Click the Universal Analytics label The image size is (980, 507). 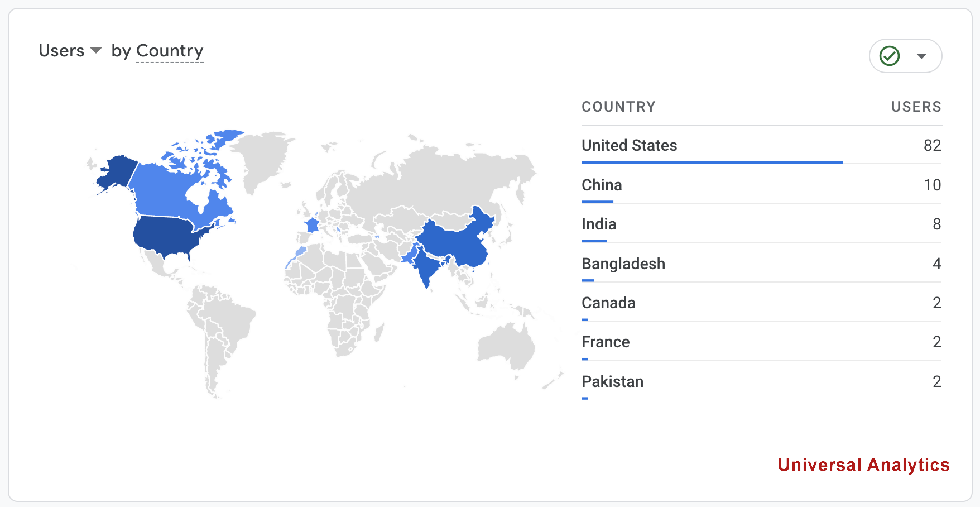(863, 465)
